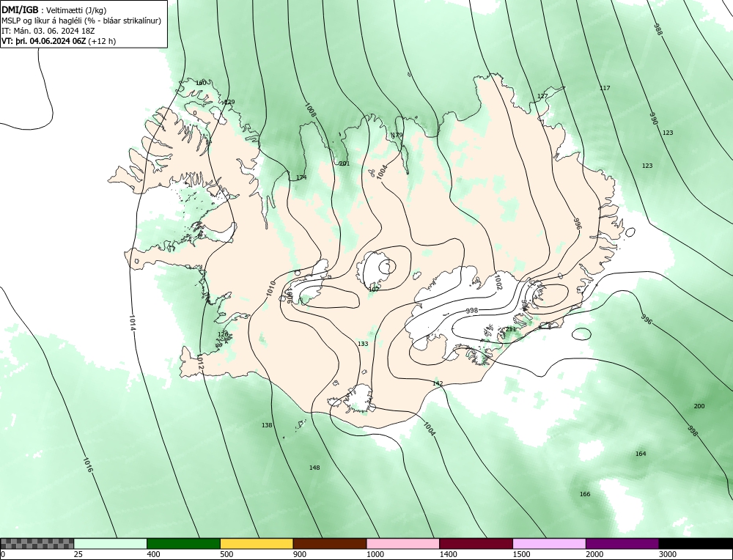Click the map value '166' over the southeast ocean

(585, 494)
